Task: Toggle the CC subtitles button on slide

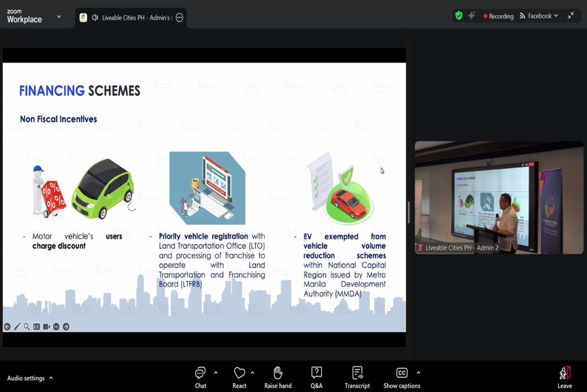Action: [37, 327]
